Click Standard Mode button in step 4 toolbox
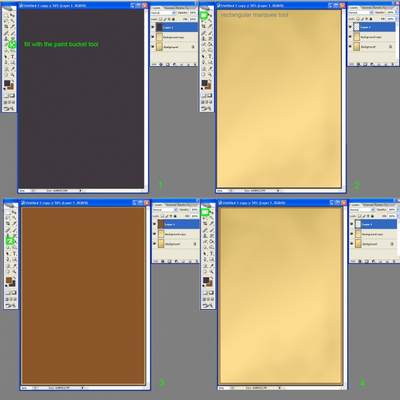 coord(205,292)
